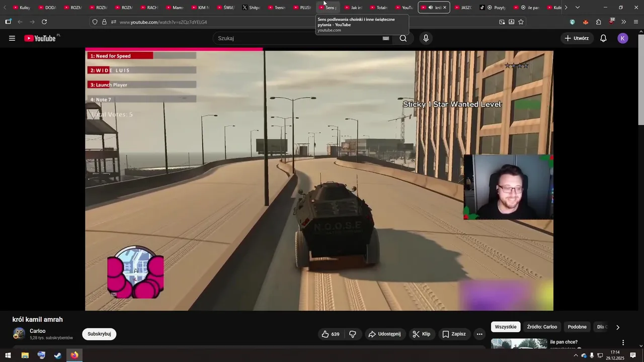
Task: Subscribe with the Subskrybuj button
Action: tap(99, 334)
